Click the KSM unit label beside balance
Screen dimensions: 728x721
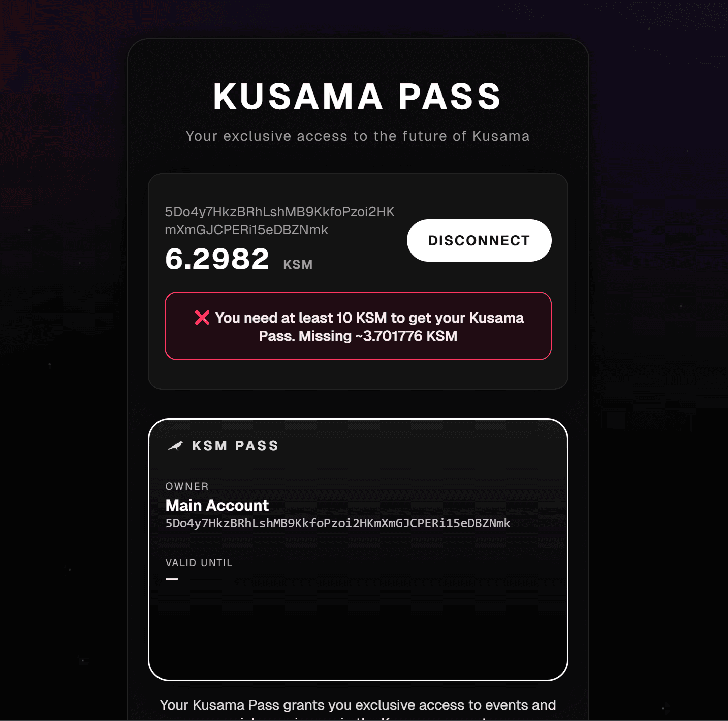(298, 264)
